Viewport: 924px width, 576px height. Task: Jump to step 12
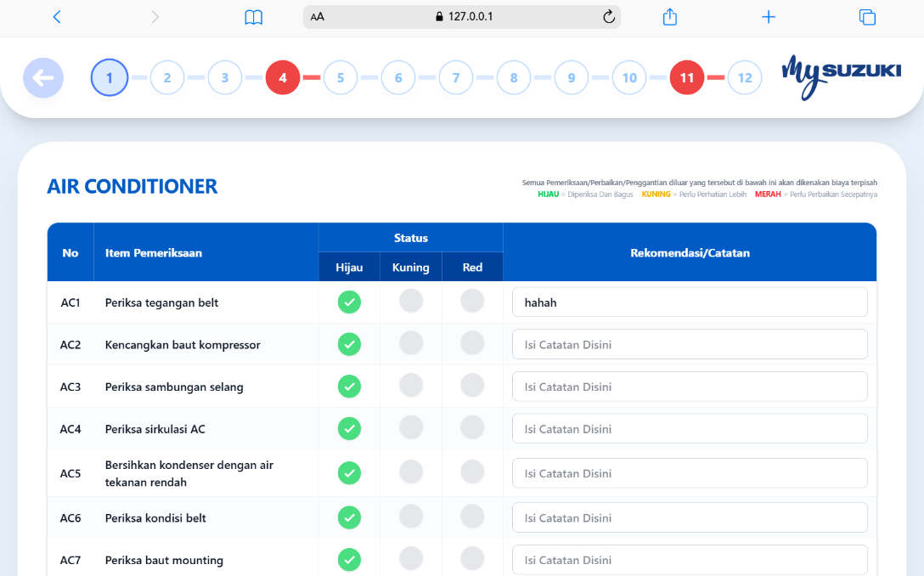(x=745, y=78)
